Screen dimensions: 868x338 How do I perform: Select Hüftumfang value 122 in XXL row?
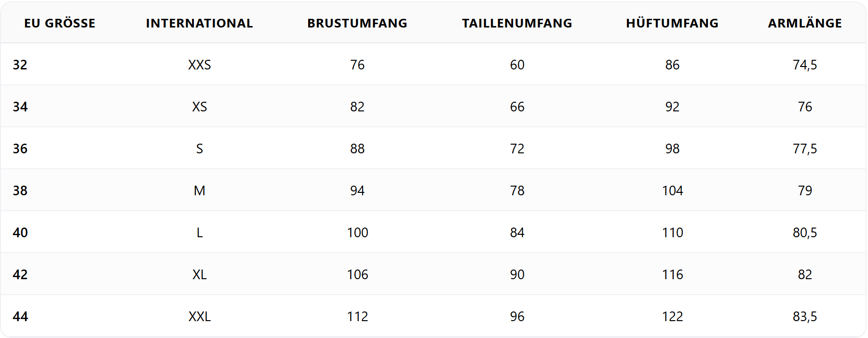pyautogui.click(x=672, y=316)
